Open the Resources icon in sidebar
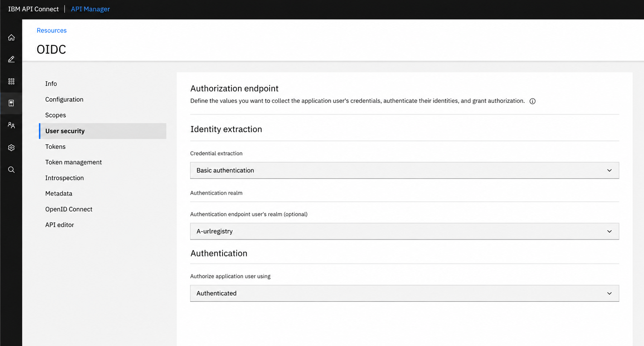This screenshot has height=346, width=644. (11, 103)
